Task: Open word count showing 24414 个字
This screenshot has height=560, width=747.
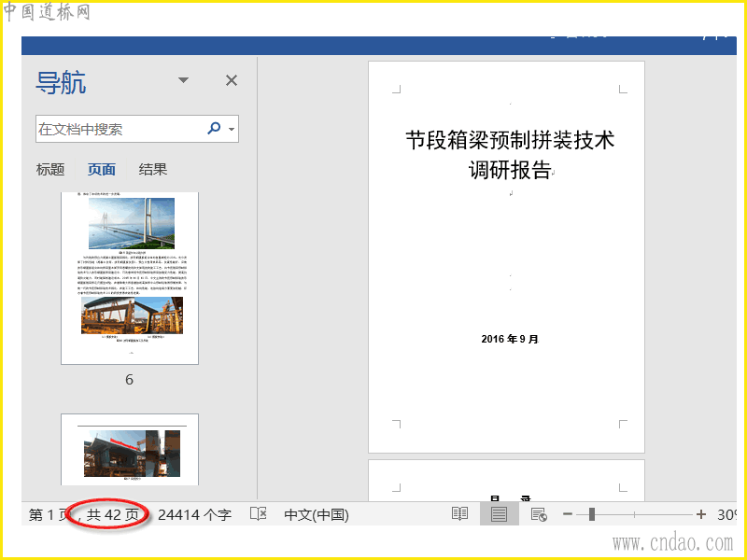Action: coord(194,515)
